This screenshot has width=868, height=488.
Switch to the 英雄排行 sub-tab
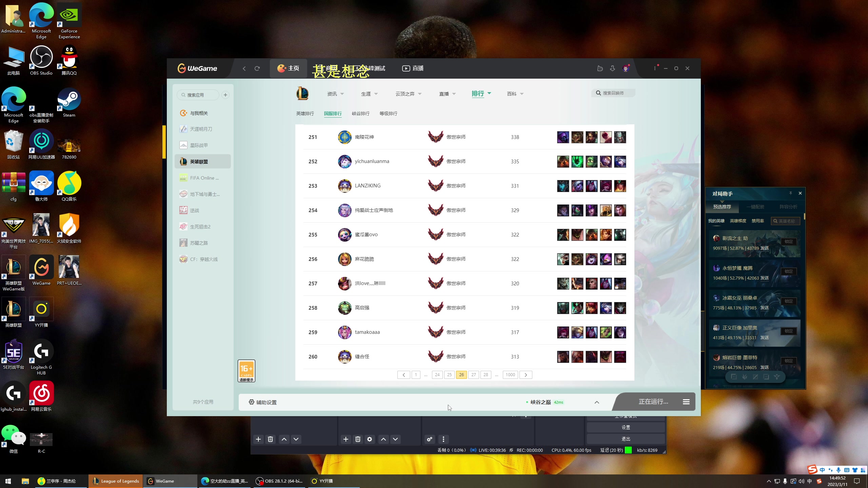click(x=305, y=114)
